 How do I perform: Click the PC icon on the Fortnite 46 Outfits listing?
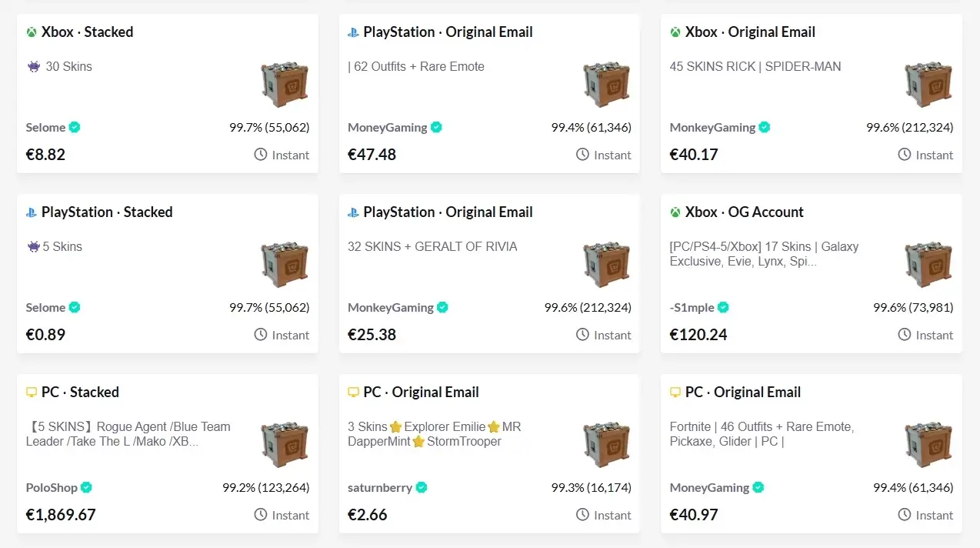pos(674,392)
